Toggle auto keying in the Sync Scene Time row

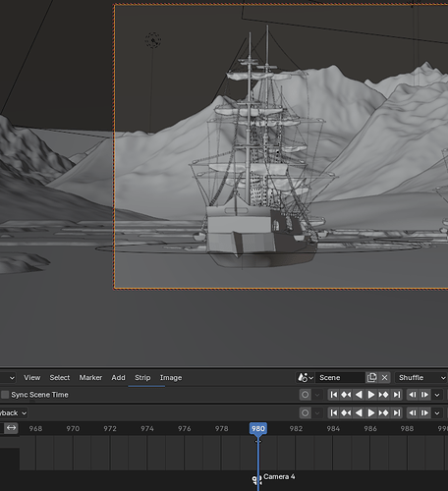tap(305, 395)
